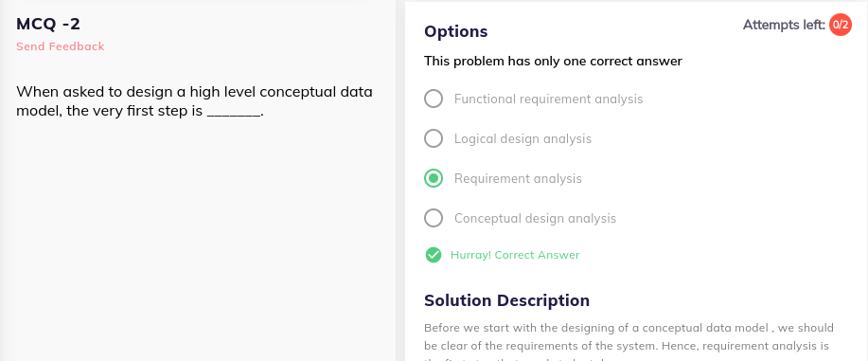Pick the Conceptual design analysis radio circle
The image size is (868, 361).
[x=434, y=219]
